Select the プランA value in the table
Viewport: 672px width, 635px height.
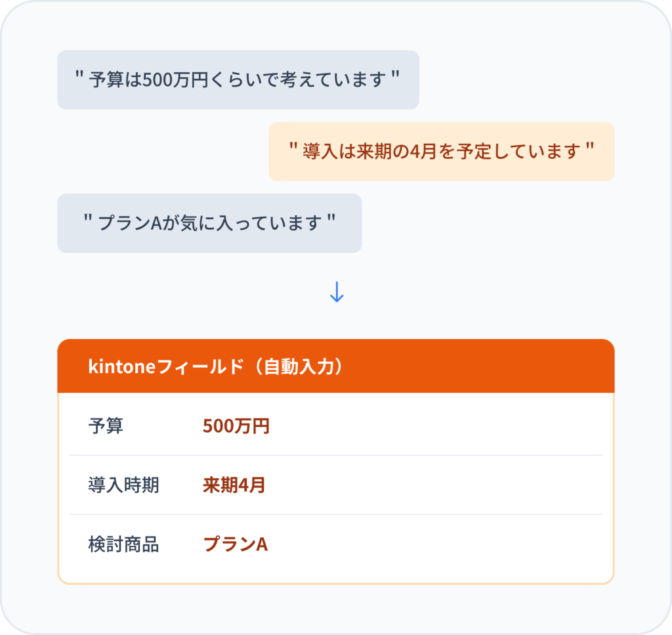tap(235, 544)
